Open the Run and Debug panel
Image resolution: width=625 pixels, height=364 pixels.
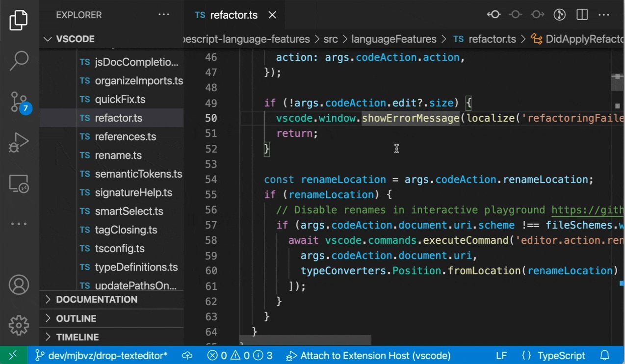[19, 142]
